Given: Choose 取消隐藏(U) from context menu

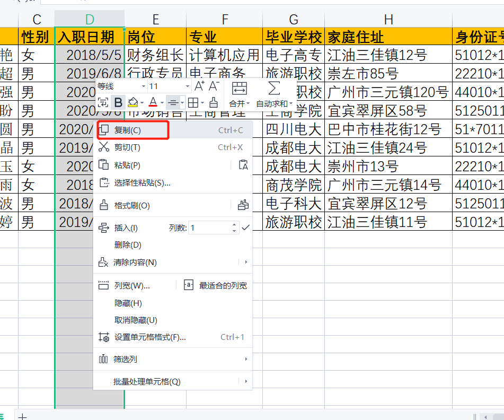Looking at the screenshot, I should (x=173, y=320).
